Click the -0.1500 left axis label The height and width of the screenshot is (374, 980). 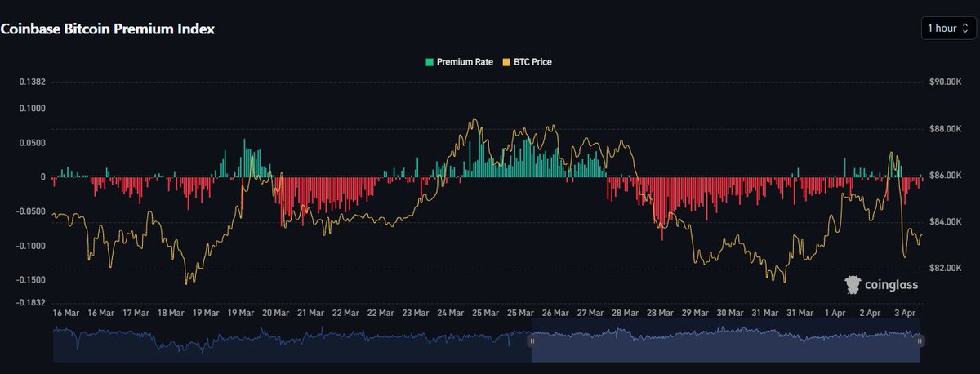pyautogui.click(x=31, y=279)
